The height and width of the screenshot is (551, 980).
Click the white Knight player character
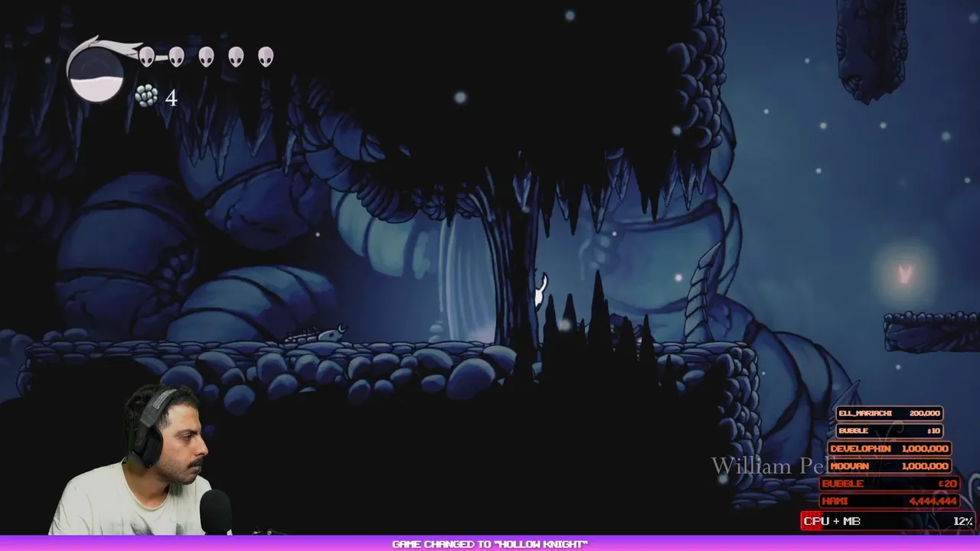541,291
